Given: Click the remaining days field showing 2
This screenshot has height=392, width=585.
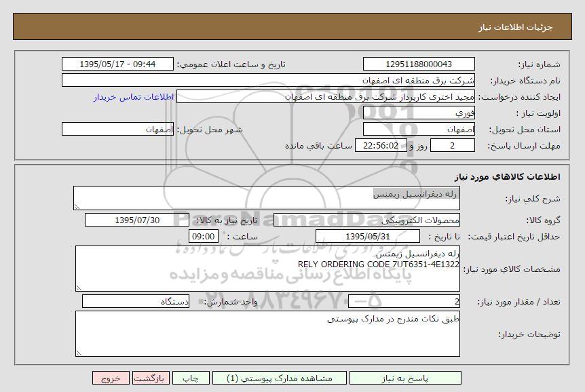Looking at the screenshot, I should click(x=453, y=145).
